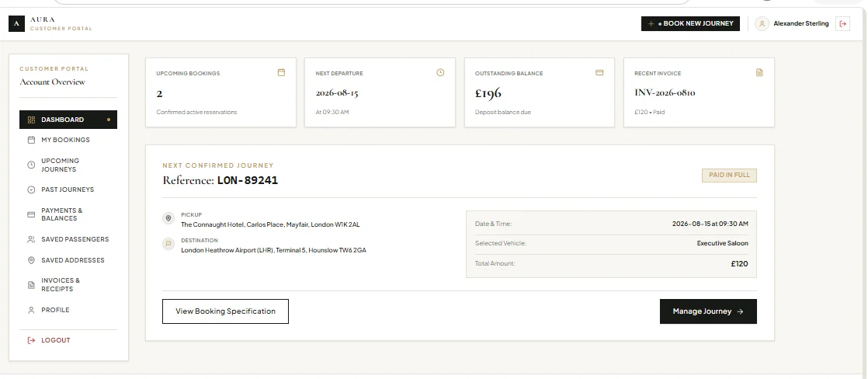
Task: Click the arrow in Manage Journey button
Action: pyautogui.click(x=740, y=312)
